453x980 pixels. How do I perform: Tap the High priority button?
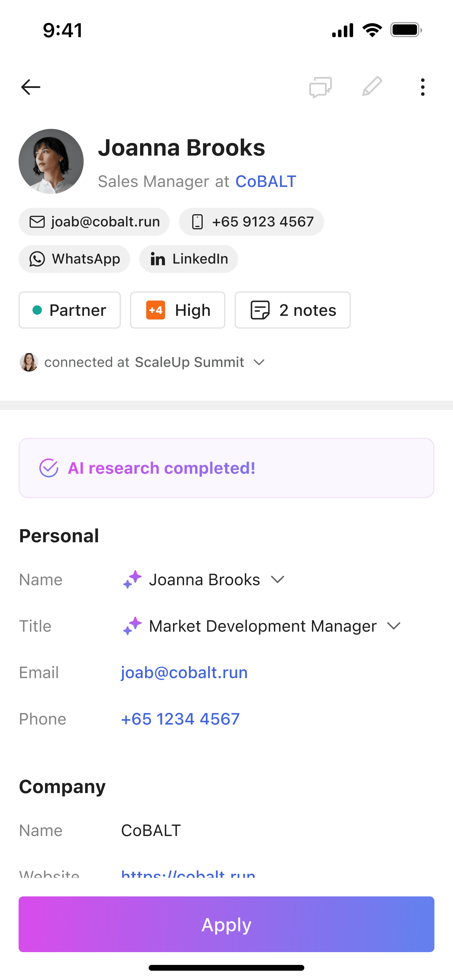(178, 310)
